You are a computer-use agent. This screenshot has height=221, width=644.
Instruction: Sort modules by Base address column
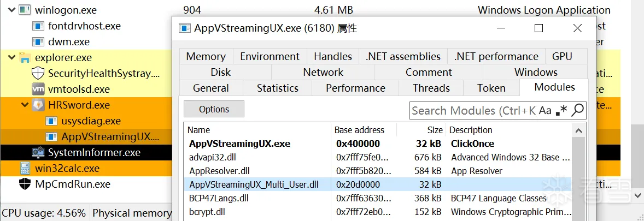[359, 130]
